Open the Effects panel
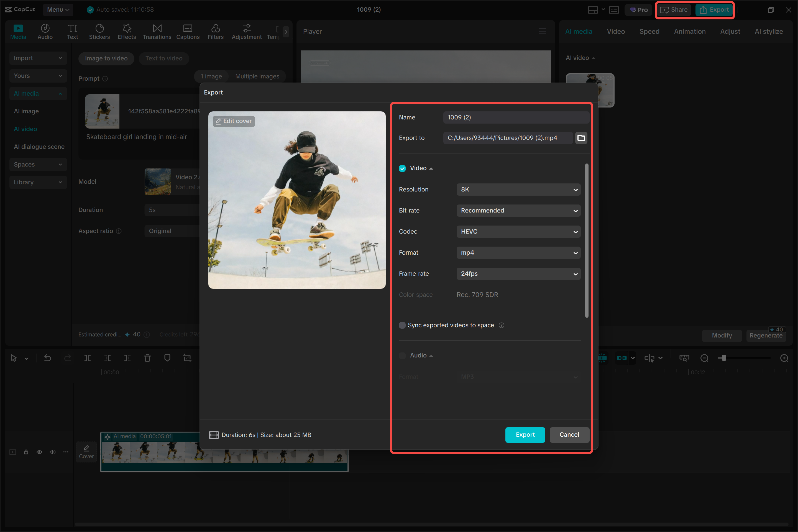798x532 pixels. (127, 31)
